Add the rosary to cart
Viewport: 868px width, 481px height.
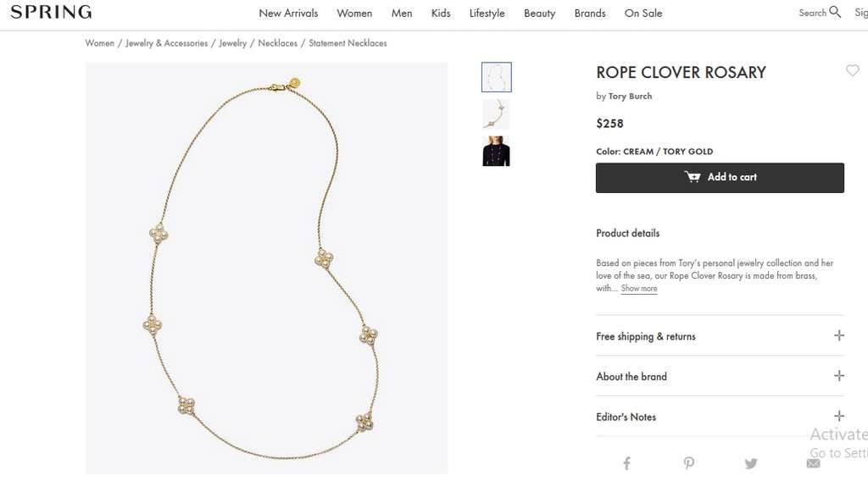pyautogui.click(x=720, y=178)
